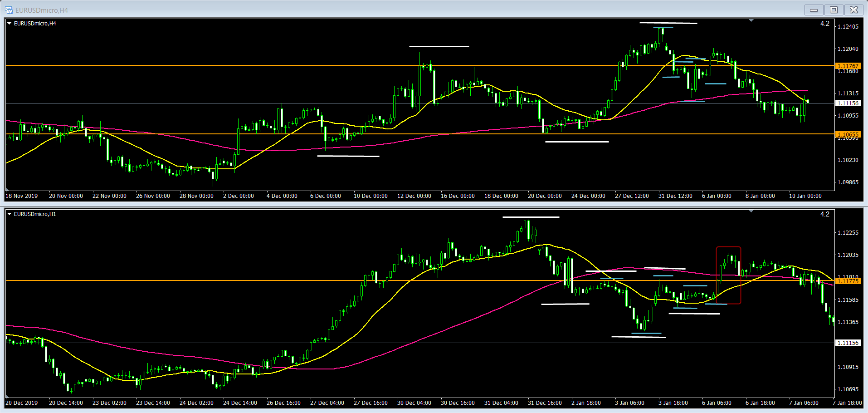
Task: Click the orange 1.11775 price label
Action: coord(848,281)
